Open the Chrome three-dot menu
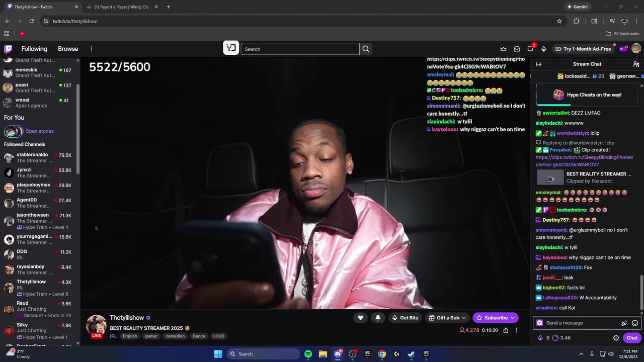Viewport: 644px width, 362px height. pos(636,21)
